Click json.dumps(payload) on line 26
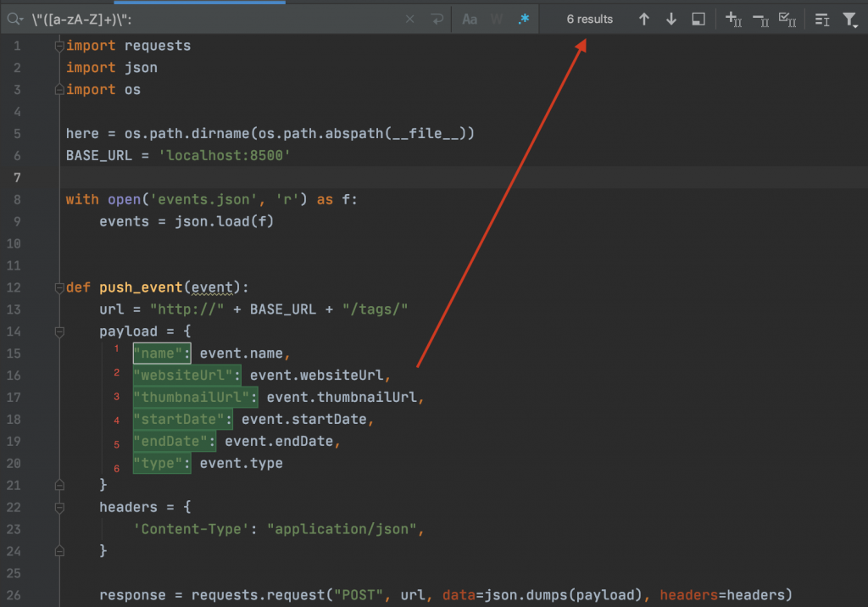Screen dimensions: 868x607 click(x=563, y=595)
